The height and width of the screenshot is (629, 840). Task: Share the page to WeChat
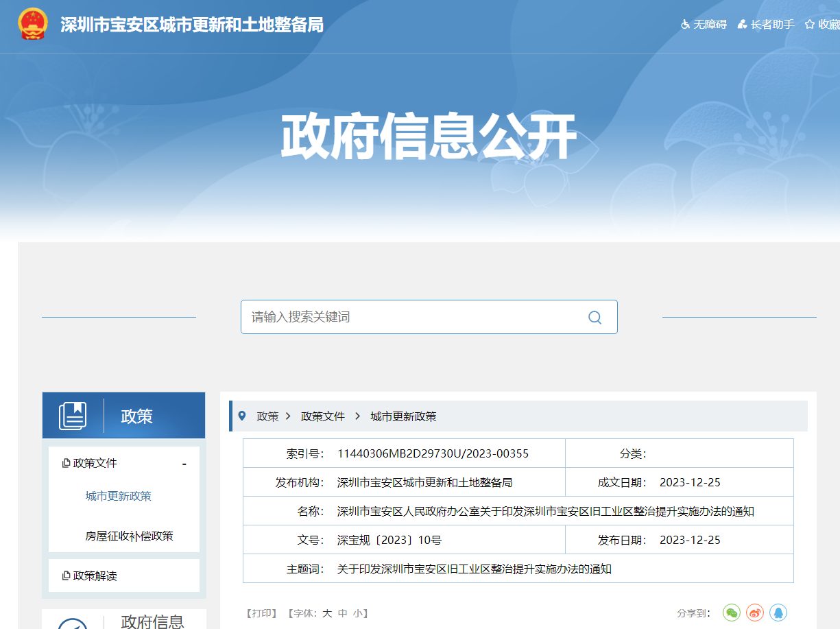coord(732,613)
